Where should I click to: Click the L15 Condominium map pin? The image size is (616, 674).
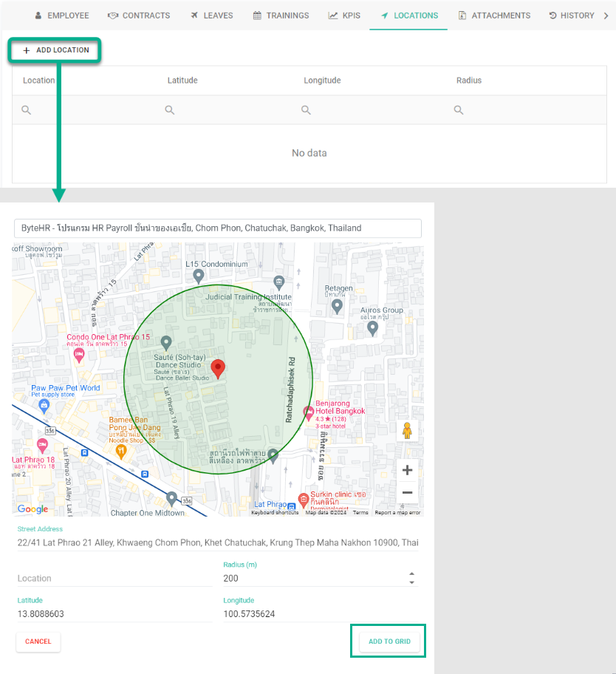pos(198,276)
